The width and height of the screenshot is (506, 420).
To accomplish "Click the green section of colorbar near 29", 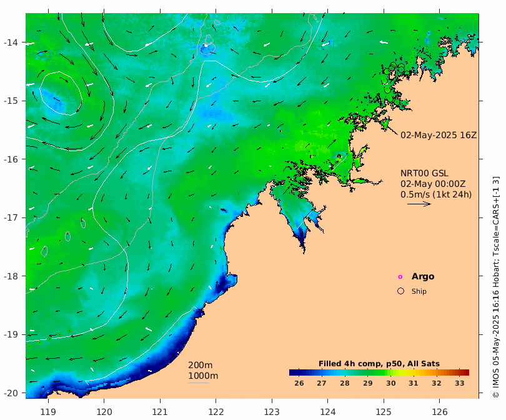I will (368, 372).
